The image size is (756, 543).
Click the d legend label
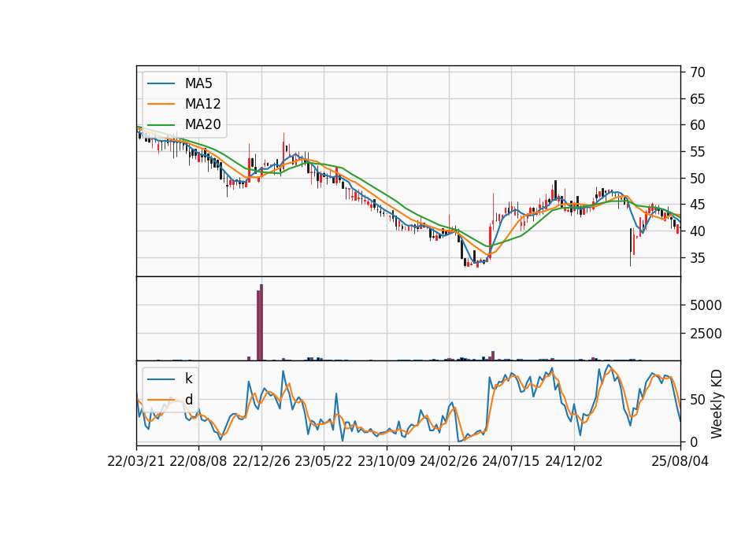pos(188,400)
